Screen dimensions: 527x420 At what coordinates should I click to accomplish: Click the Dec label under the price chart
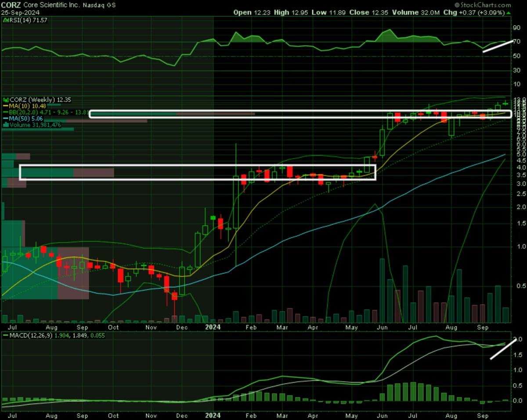click(x=182, y=327)
